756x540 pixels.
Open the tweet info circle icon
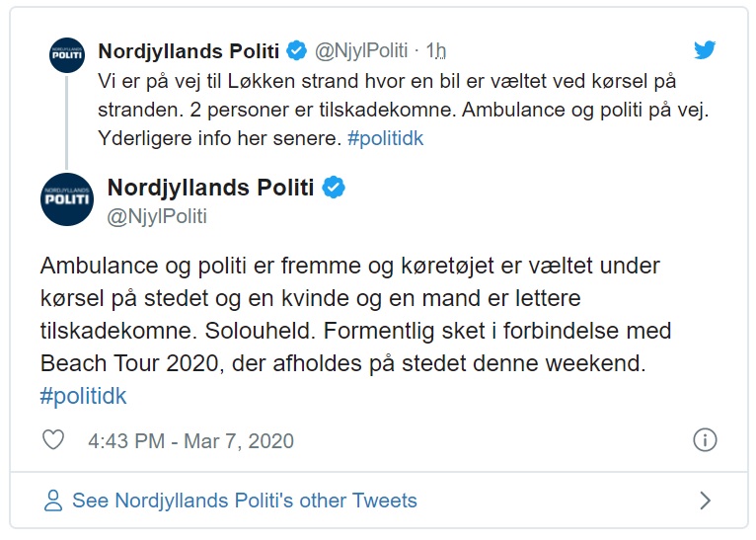(x=705, y=440)
